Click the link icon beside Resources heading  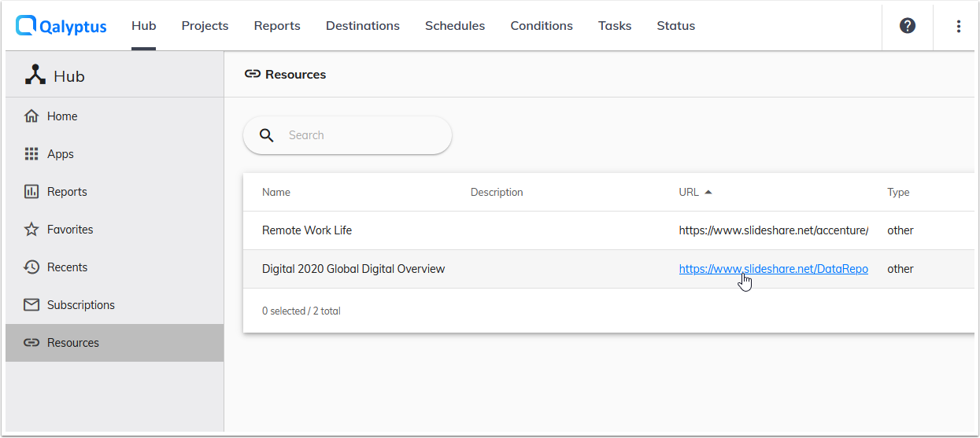253,75
